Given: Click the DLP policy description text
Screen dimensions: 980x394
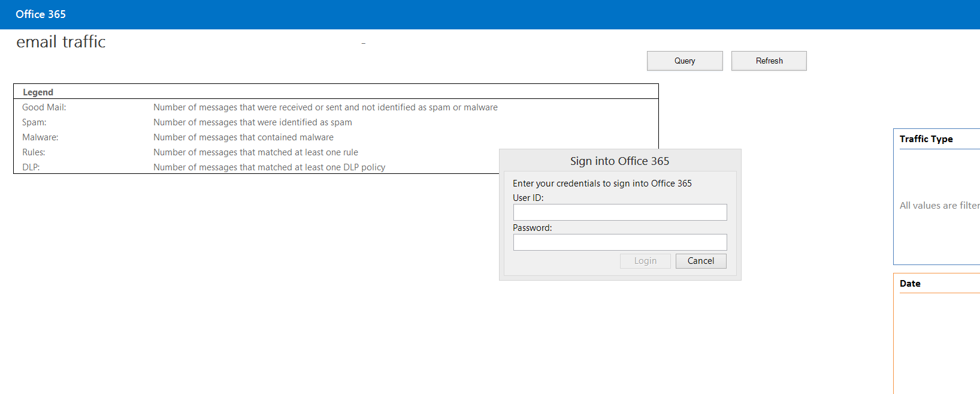Looking at the screenshot, I should tap(270, 167).
